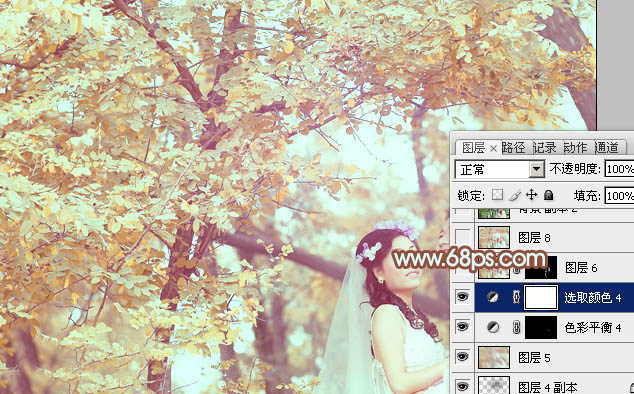
Task: Click the 填充 value field
Action: coord(619,196)
